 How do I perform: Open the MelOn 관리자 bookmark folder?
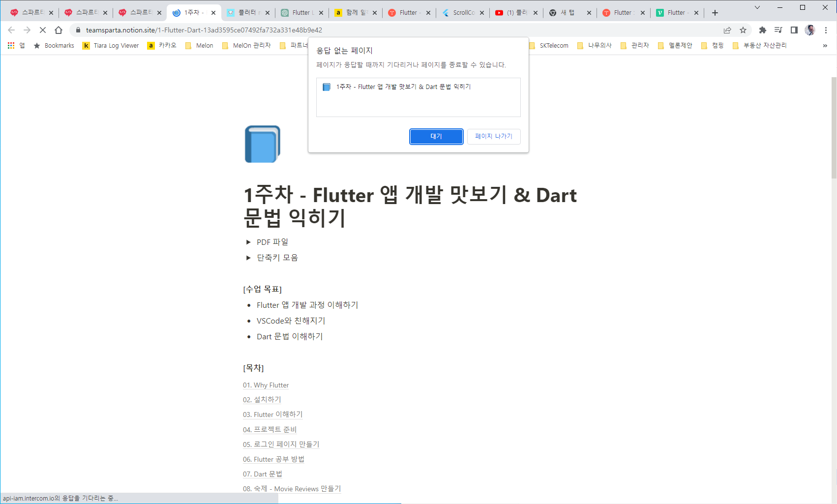[x=246, y=45]
